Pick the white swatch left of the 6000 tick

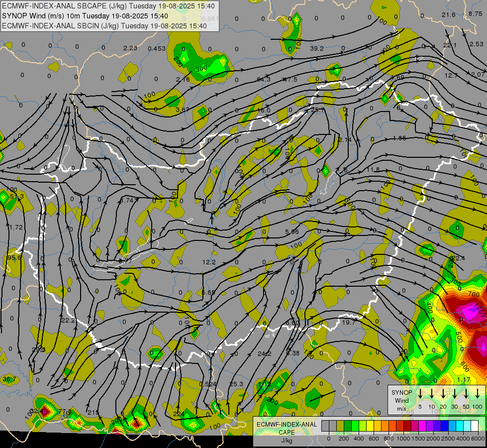click(474, 426)
